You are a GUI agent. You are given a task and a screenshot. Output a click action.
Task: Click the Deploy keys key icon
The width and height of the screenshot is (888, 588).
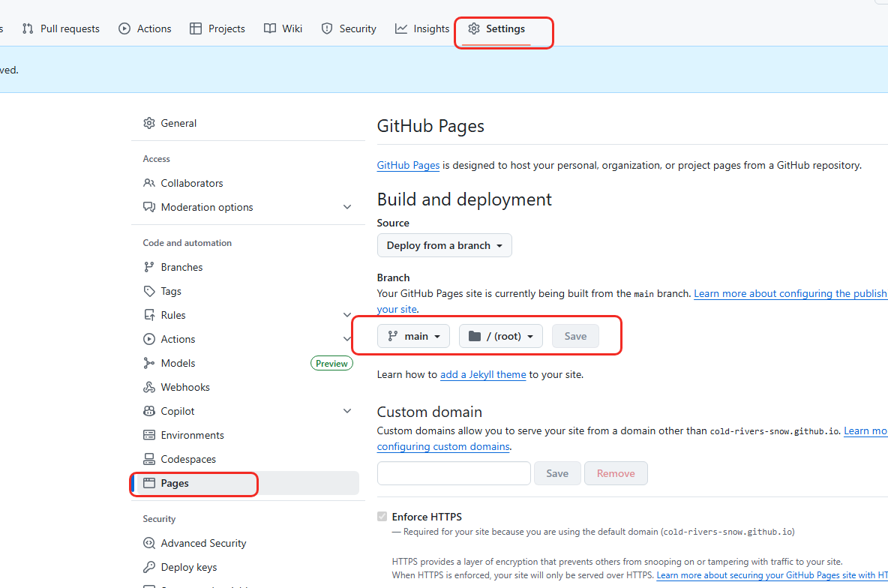click(148, 567)
